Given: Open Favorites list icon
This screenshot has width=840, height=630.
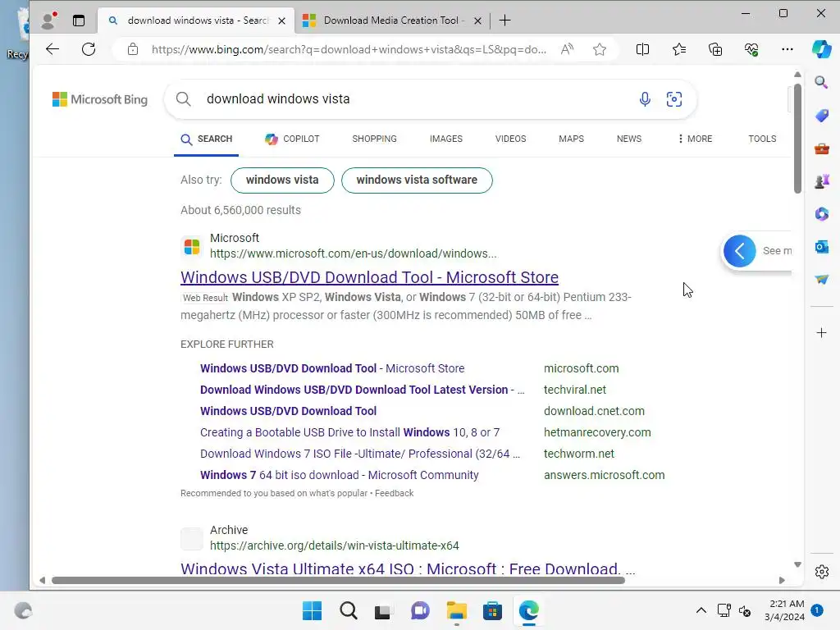Looking at the screenshot, I should 678,49.
